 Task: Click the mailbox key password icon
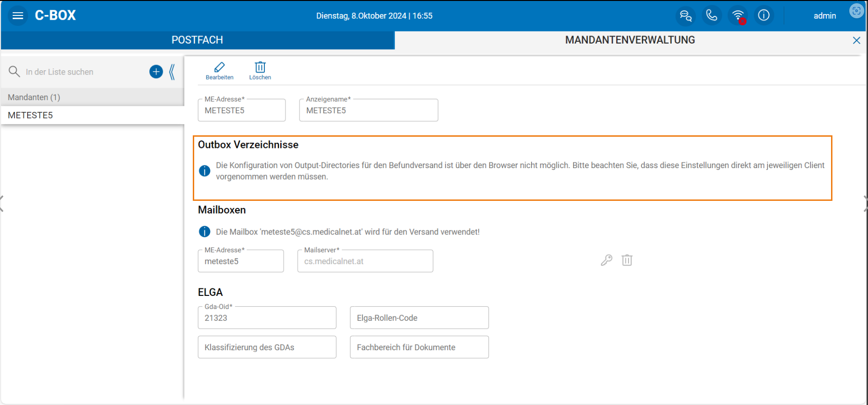click(x=606, y=260)
